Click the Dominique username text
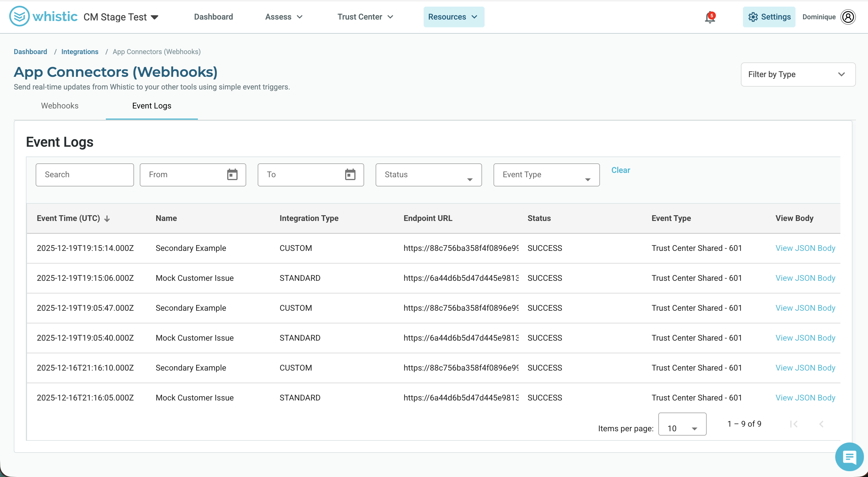 [x=819, y=17]
